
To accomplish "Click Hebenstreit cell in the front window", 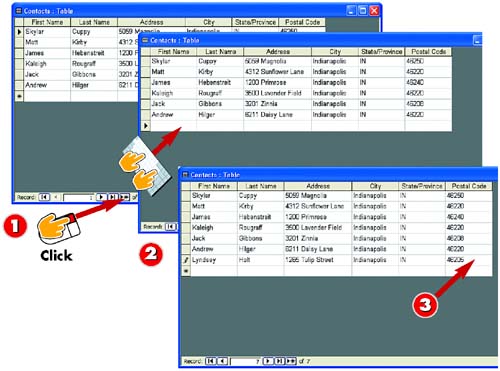I will tap(261, 217).
